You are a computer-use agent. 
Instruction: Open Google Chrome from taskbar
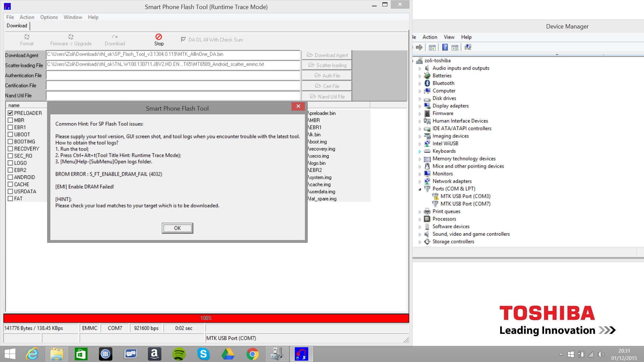pyautogui.click(x=252, y=354)
